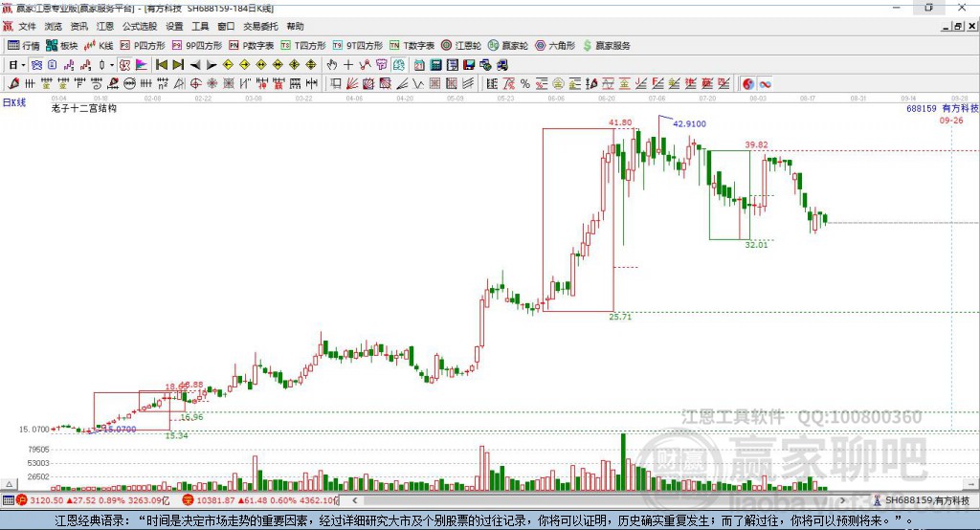The height and width of the screenshot is (530, 980).
Task: Open the 赢家轮 wheel tool
Action: tap(508, 46)
